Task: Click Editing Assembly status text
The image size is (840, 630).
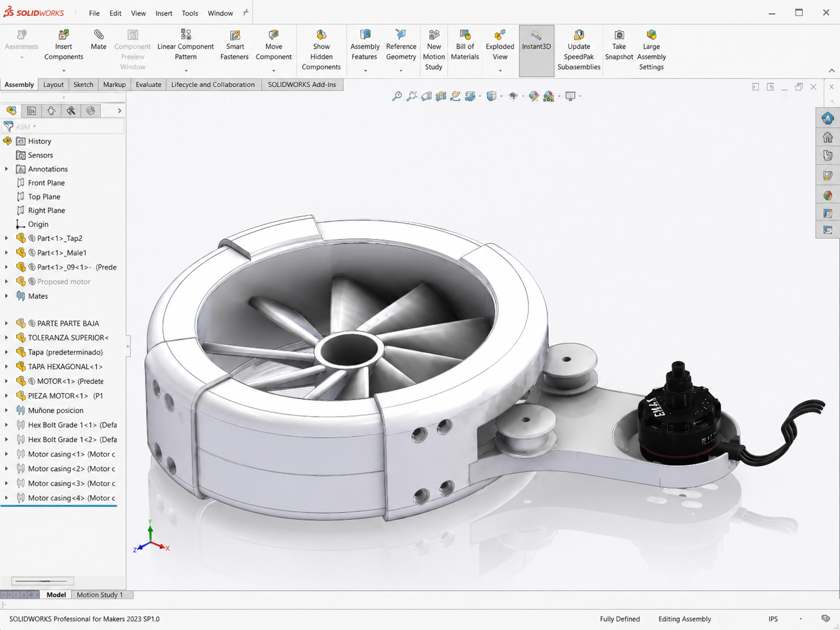Action: point(685,619)
